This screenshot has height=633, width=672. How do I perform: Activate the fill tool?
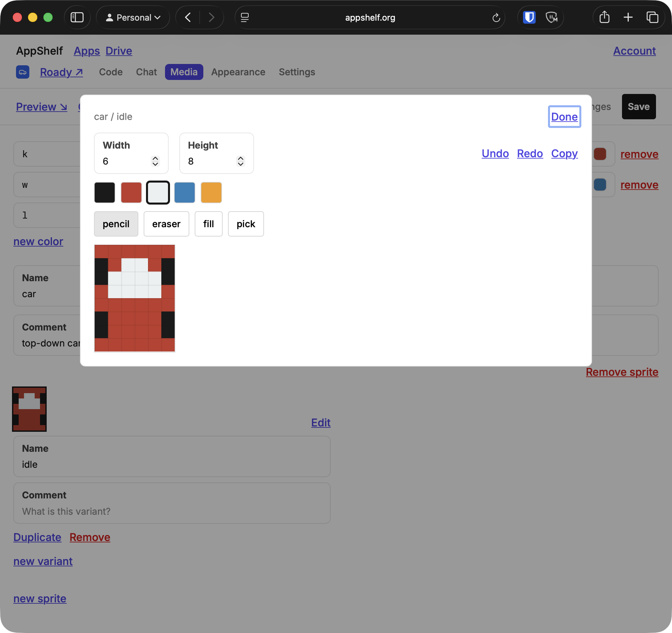(208, 224)
